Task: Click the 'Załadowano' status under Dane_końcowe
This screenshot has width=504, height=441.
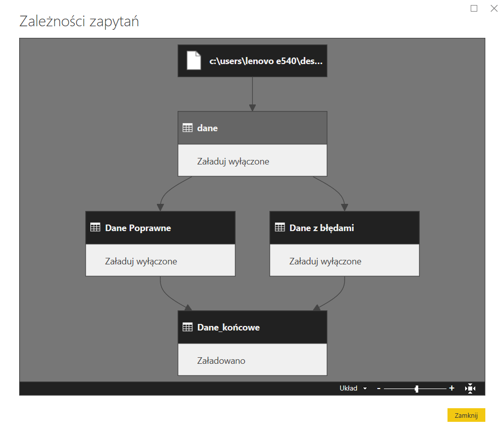Action: pyautogui.click(x=221, y=361)
